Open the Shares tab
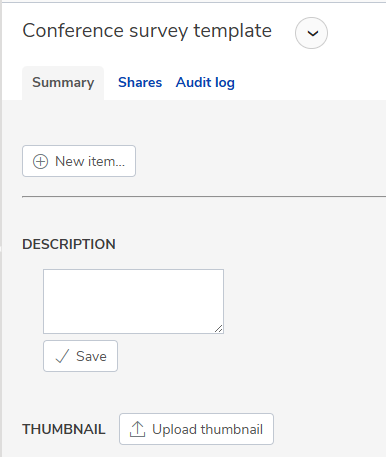This screenshot has width=386, height=457. click(140, 82)
